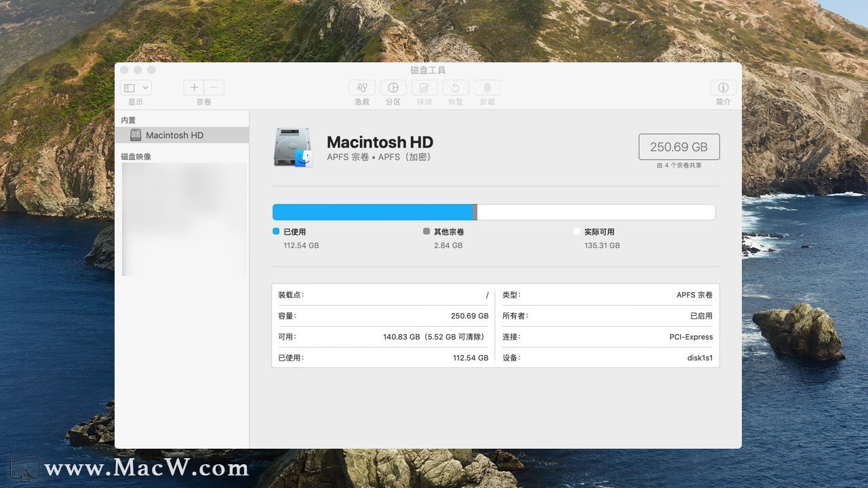Open the 显示 view dropdown in the toolbar

tap(136, 87)
